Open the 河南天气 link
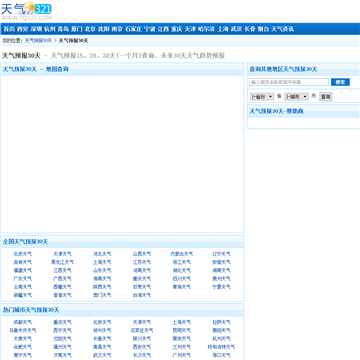 (x=142, y=270)
